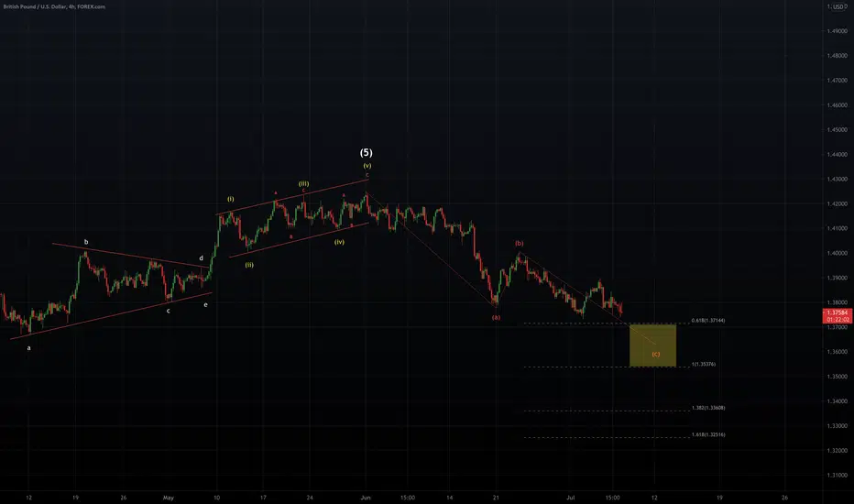Click the 1.36000 price axis label

click(838, 352)
